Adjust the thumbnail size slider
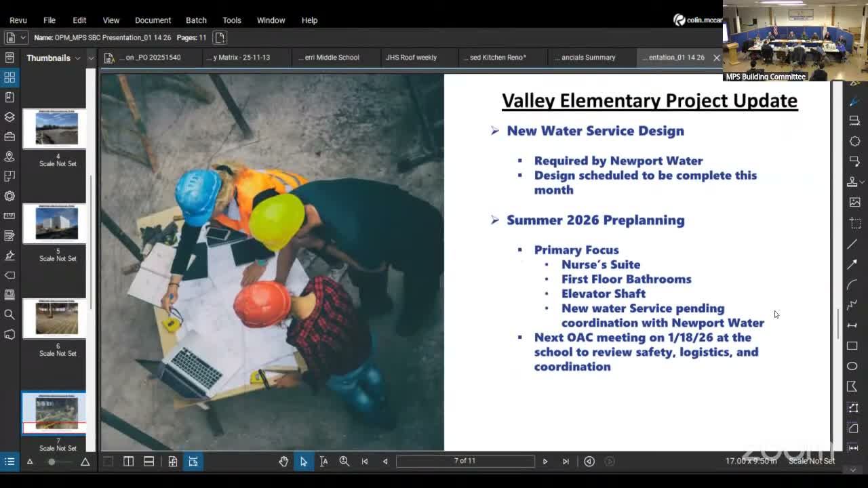 52,461
